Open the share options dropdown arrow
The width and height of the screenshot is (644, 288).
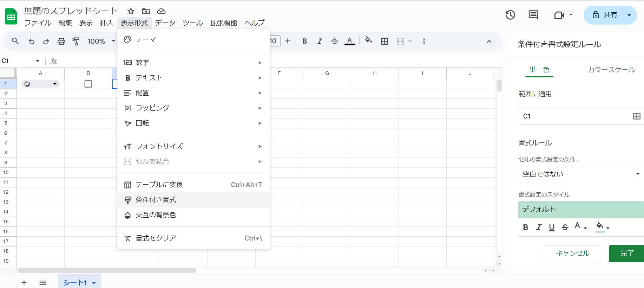[629, 15]
